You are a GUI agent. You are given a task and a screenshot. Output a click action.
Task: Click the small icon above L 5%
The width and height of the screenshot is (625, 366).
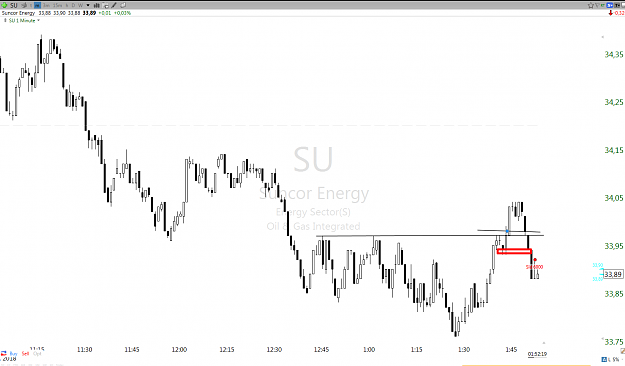tap(623, 351)
